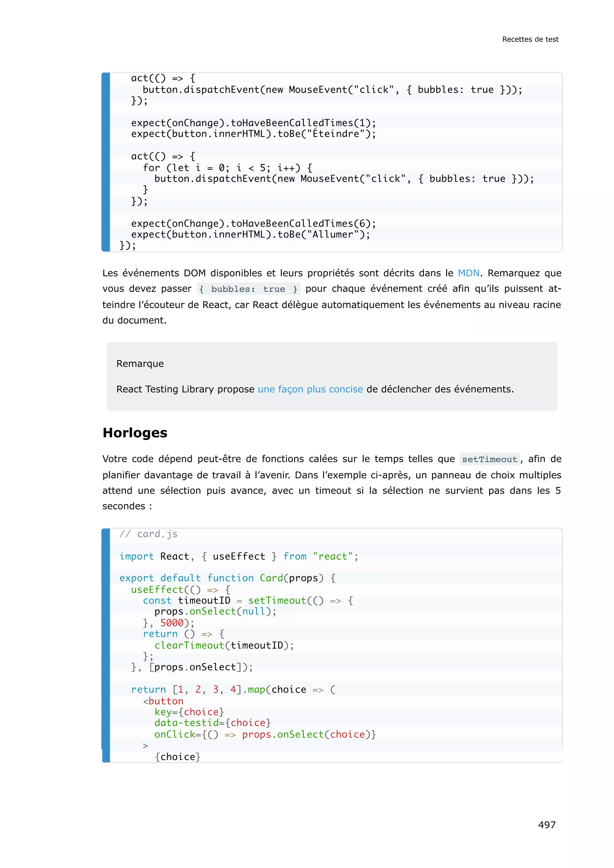Click the 'Remarque' note title
The width and height of the screenshot is (614, 868).
point(140,364)
